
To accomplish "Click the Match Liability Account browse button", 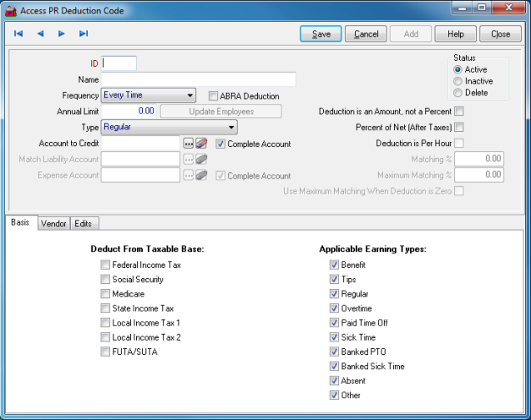I will pos(189,159).
